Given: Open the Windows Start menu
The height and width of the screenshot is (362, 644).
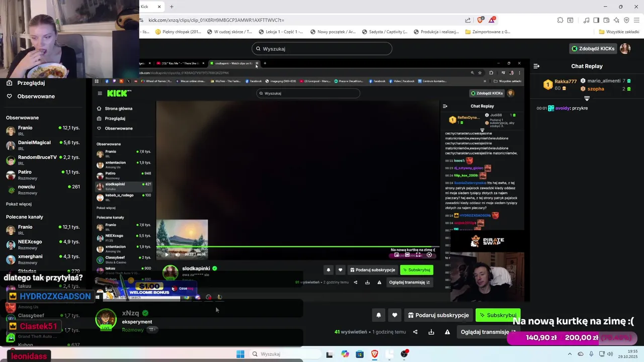Looking at the screenshot, I should coord(240,354).
